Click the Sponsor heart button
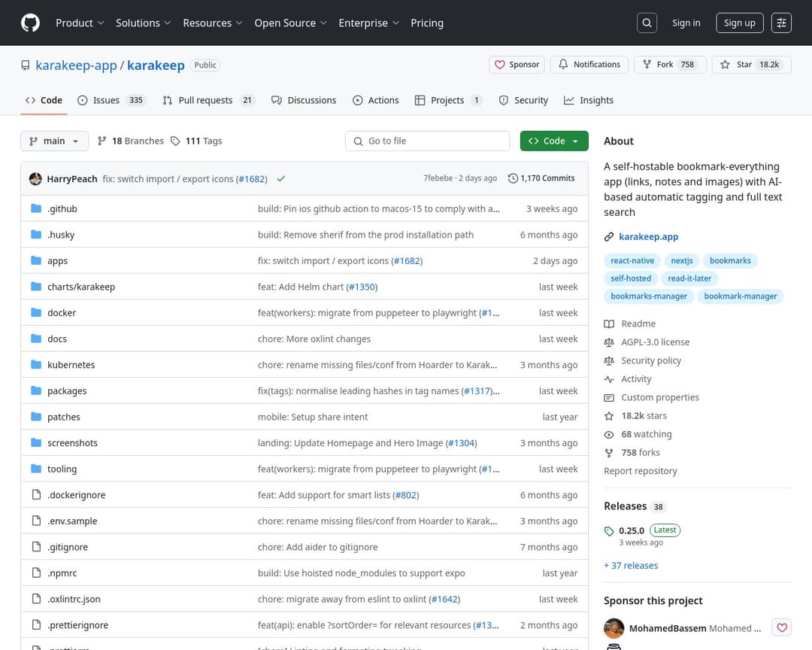 (x=517, y=64)
